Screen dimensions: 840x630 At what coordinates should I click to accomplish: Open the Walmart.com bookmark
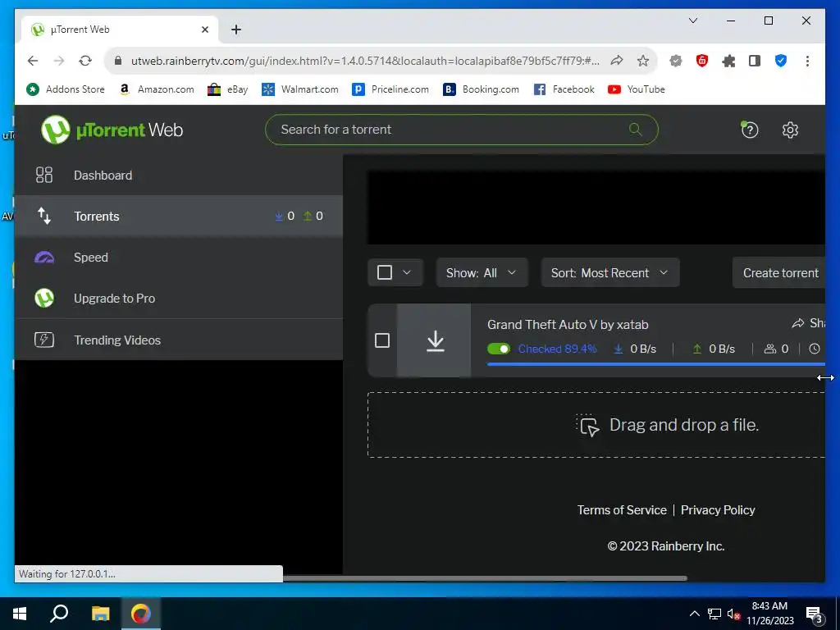[x=300, y=89]
